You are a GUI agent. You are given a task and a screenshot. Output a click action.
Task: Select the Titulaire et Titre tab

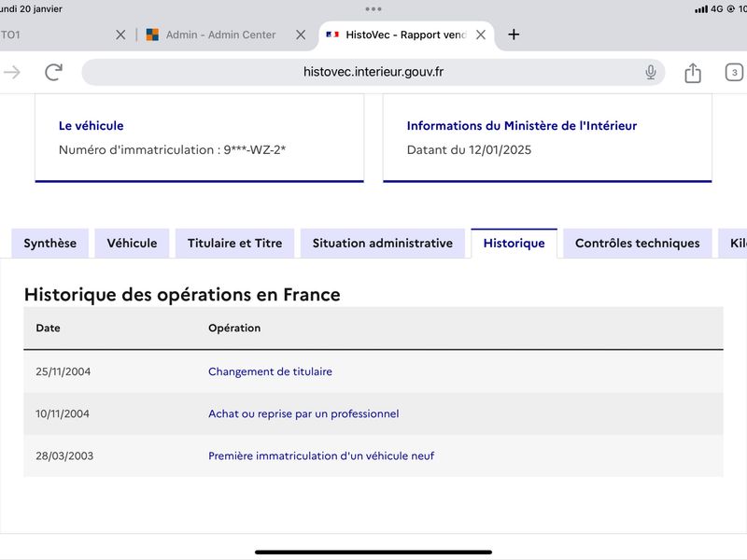[x=235, y=244]
